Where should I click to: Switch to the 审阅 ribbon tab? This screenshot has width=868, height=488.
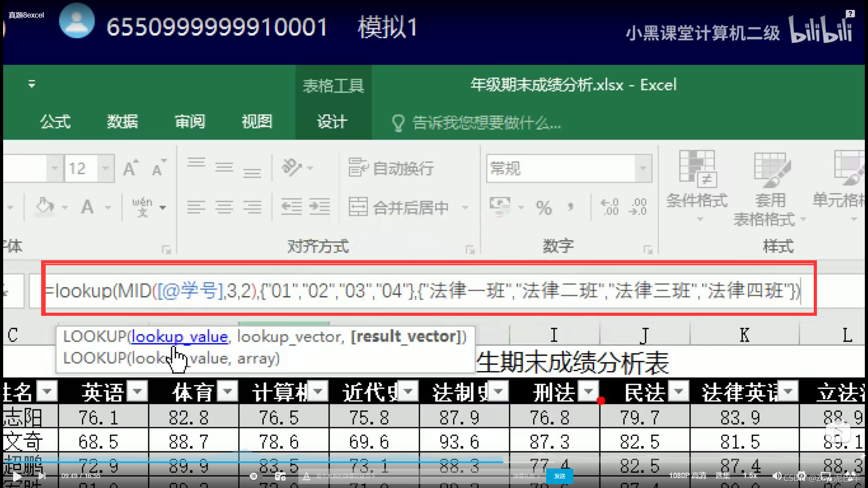(190, 122)
